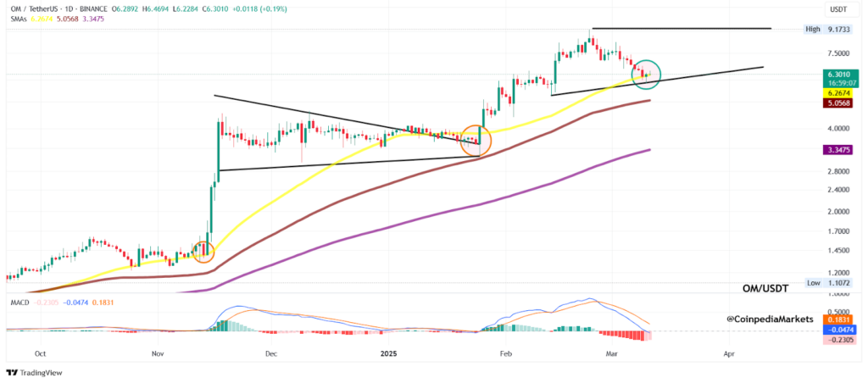
Task: Click the @CoinpediaMarkets handle text
Action: (770, 319)
